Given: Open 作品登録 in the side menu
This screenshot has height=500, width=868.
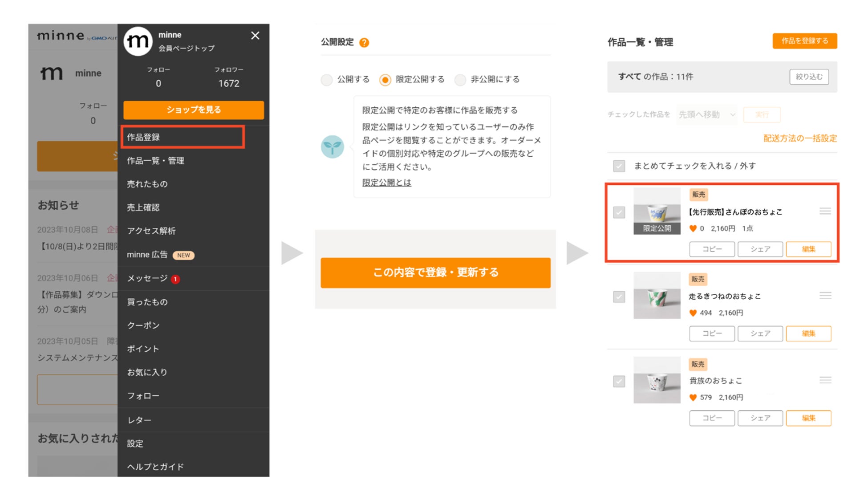Looking at the screenshot, I should tap(183, 137).
